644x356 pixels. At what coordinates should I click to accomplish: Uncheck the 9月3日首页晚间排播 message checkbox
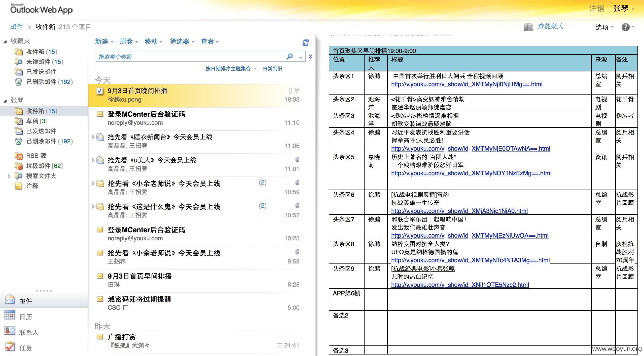(x=100, y=91)
